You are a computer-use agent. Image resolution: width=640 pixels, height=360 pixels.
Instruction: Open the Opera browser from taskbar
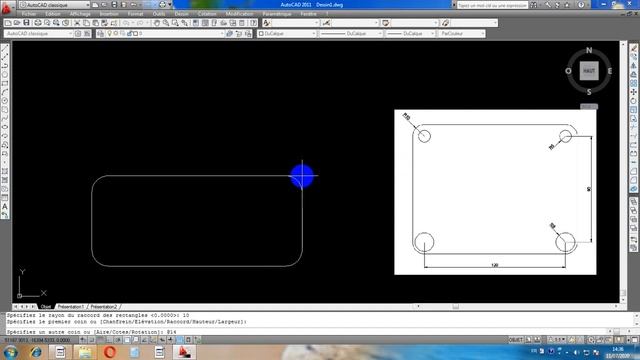tap(109, 352)
